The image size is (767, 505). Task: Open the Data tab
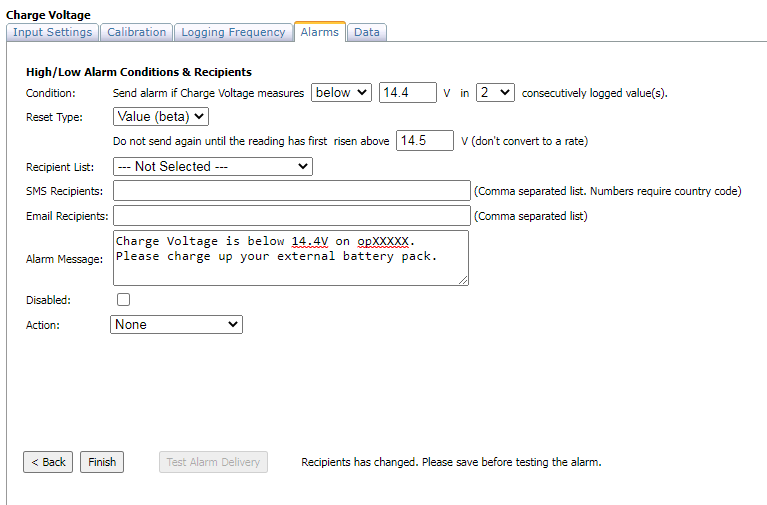tap(367, 32)
